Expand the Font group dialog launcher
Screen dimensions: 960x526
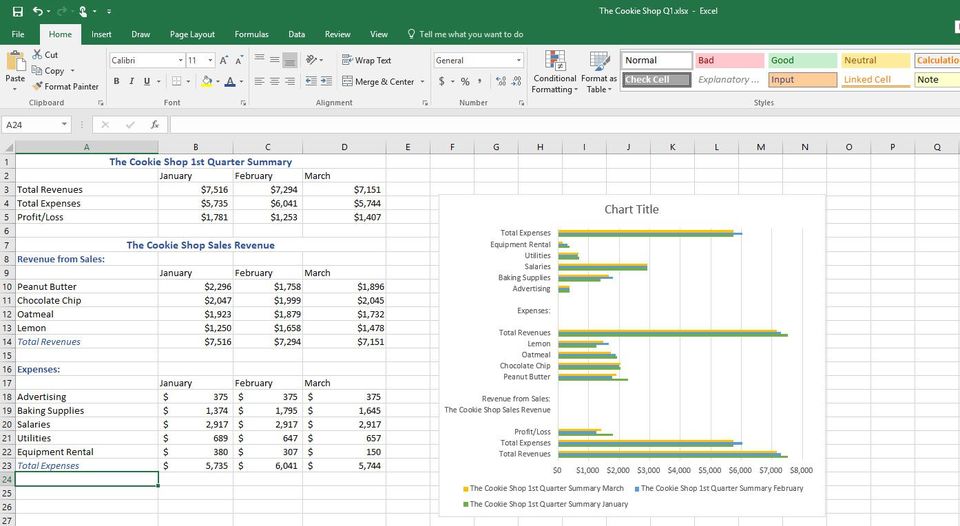click(x=243, y=103)
